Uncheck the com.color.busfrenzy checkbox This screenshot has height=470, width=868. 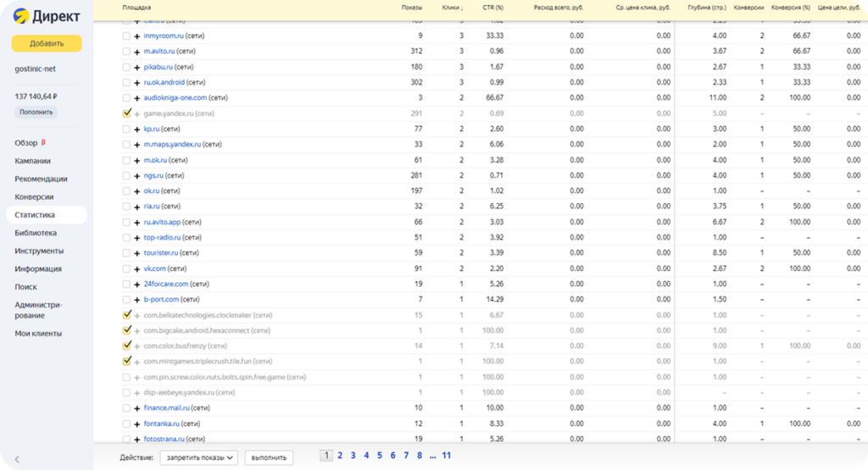[126, 346]
